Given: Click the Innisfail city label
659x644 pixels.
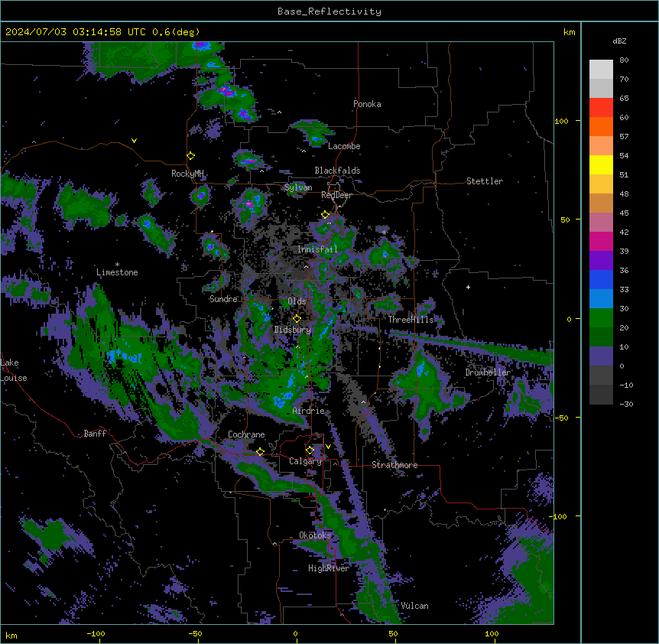Looking at the screenshot, I should pyautogui.click(x=317, y=249).
